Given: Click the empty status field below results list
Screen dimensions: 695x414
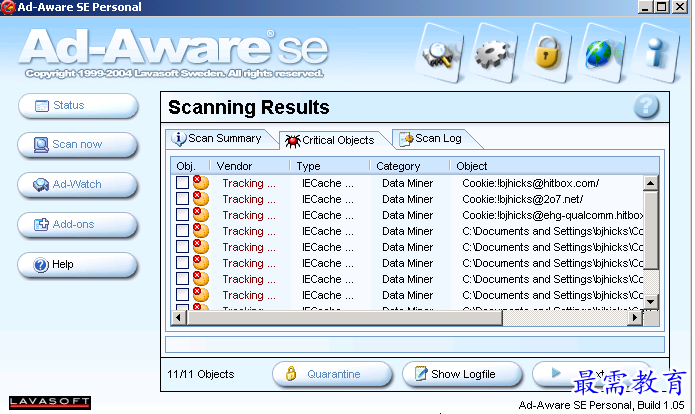Looking at the screenshot, I should tap(414, 344).
